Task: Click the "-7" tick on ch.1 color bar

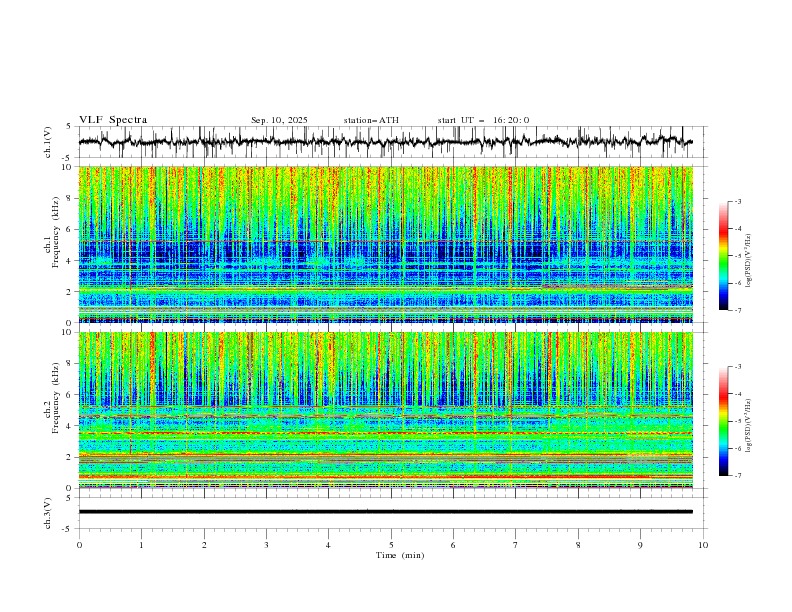Action: point(738,310)
